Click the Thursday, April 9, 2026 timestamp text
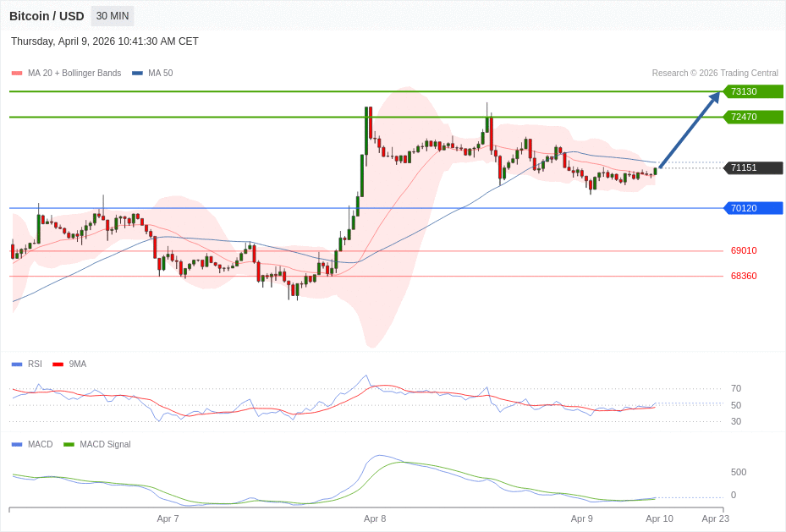 pyautogui.click(x=105, y=41)
